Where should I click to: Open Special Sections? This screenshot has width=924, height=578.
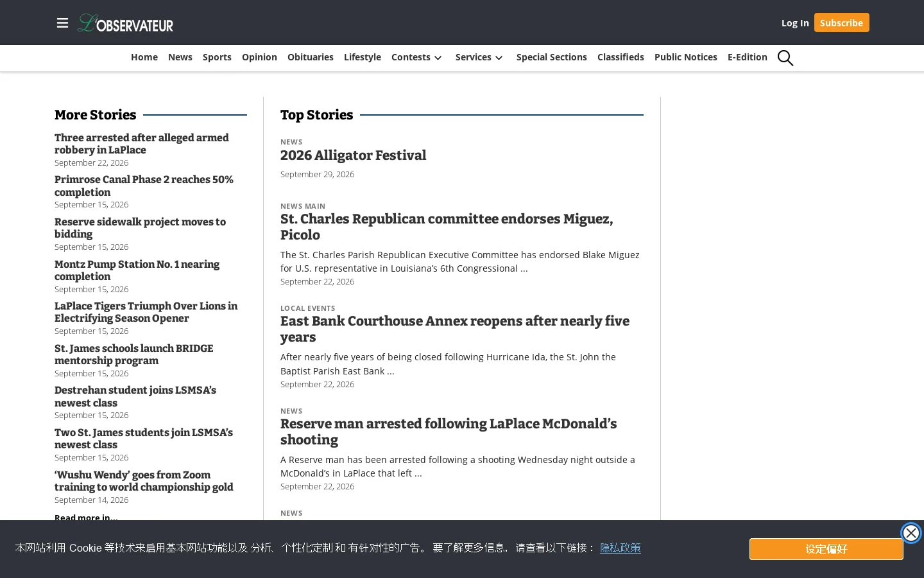coord(552,57)
